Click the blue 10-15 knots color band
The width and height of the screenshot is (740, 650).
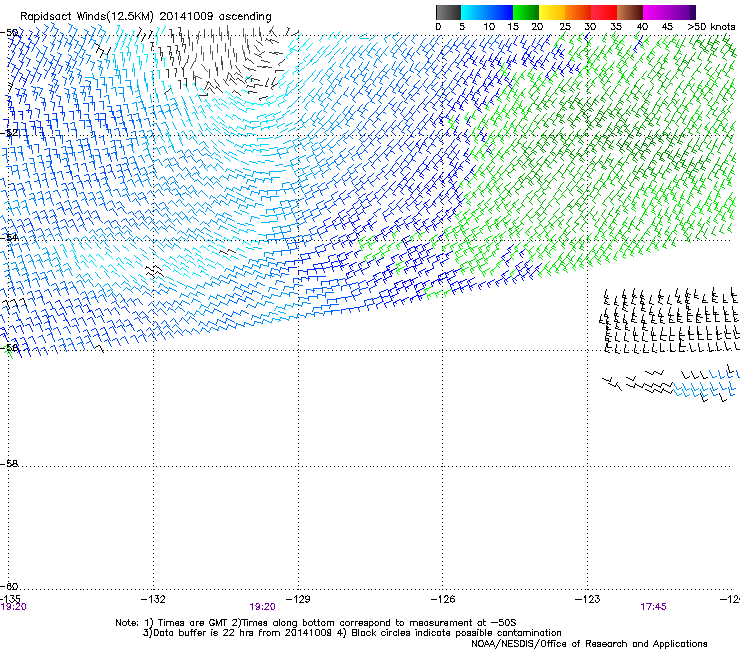pos(500,12)
